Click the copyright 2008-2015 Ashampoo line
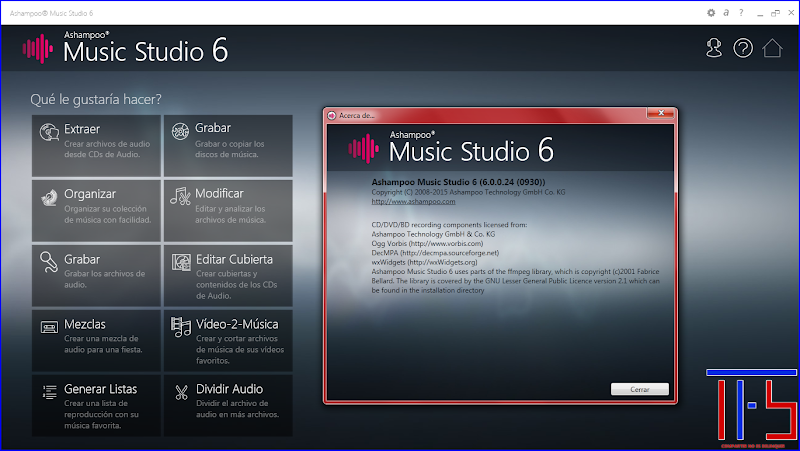Viewport: 800px width, 451px height. [x=468, y=192]
